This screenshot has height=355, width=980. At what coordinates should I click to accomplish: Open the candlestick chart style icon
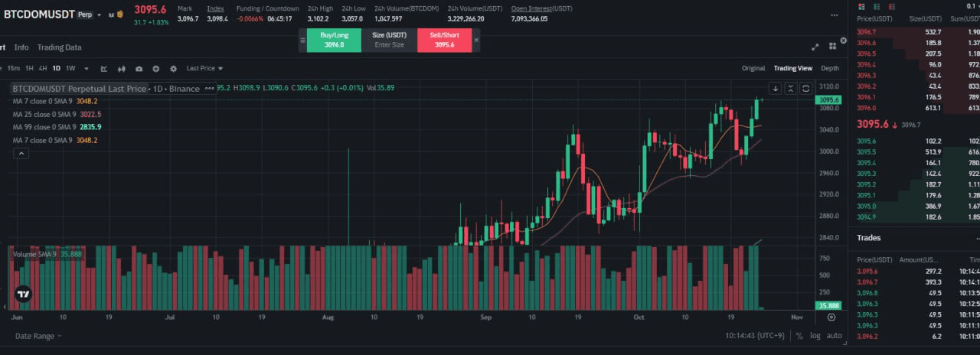[x=122, y=69]
